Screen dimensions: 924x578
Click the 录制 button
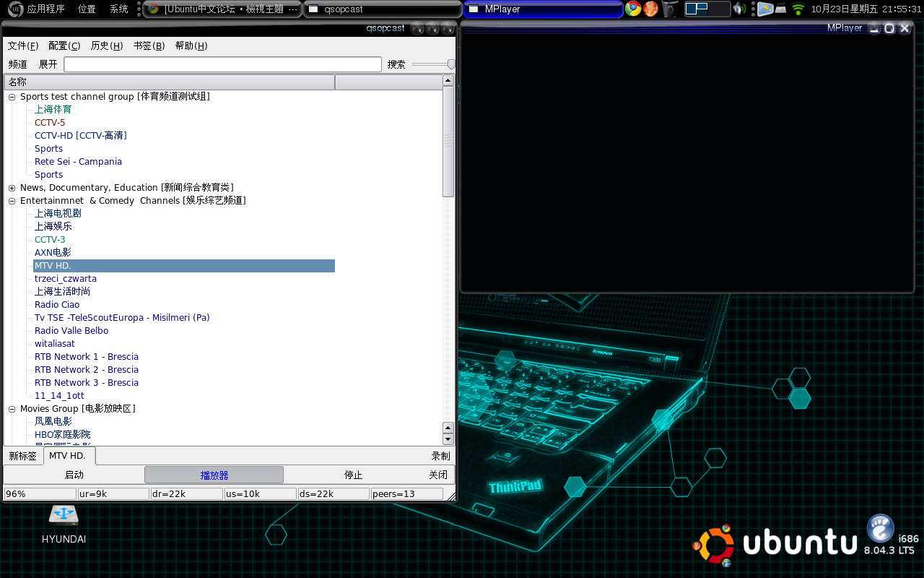click(x=440, y=456)
